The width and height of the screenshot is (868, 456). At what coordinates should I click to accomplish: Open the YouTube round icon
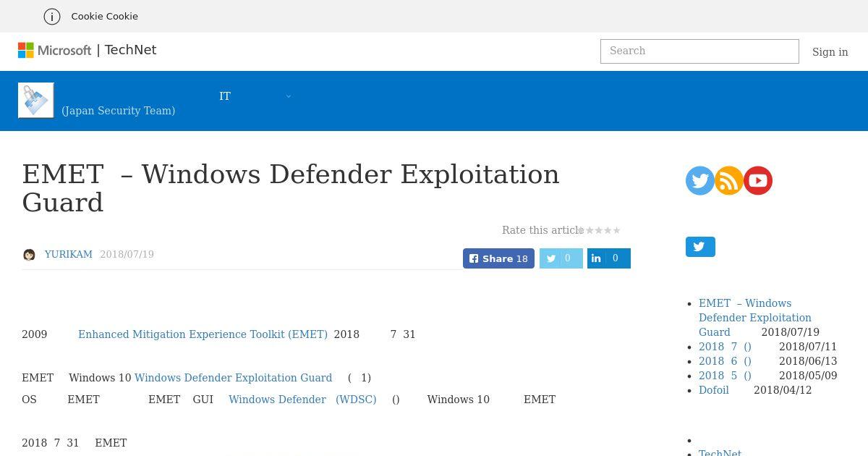[758, 180]
